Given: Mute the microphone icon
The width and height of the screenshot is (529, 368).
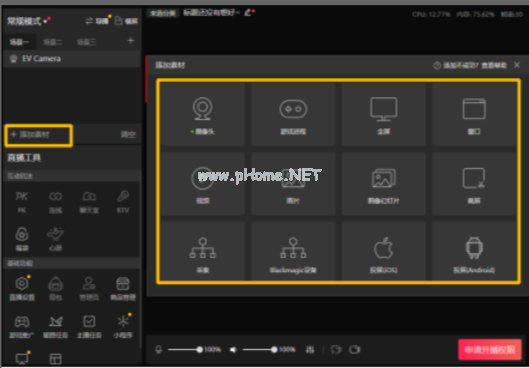Looking at the screenshot, I should pos(159,349).
